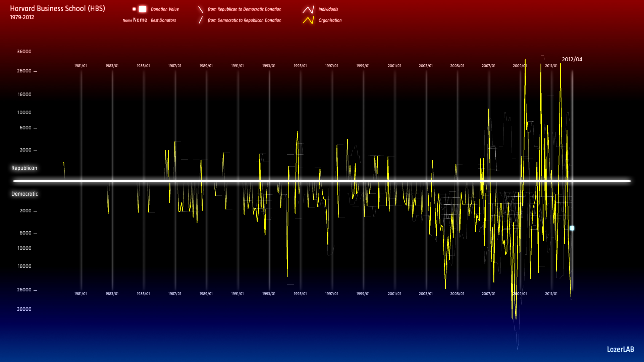
Task: Click the 10000 label on Republican side
Action: coord(24,113)
